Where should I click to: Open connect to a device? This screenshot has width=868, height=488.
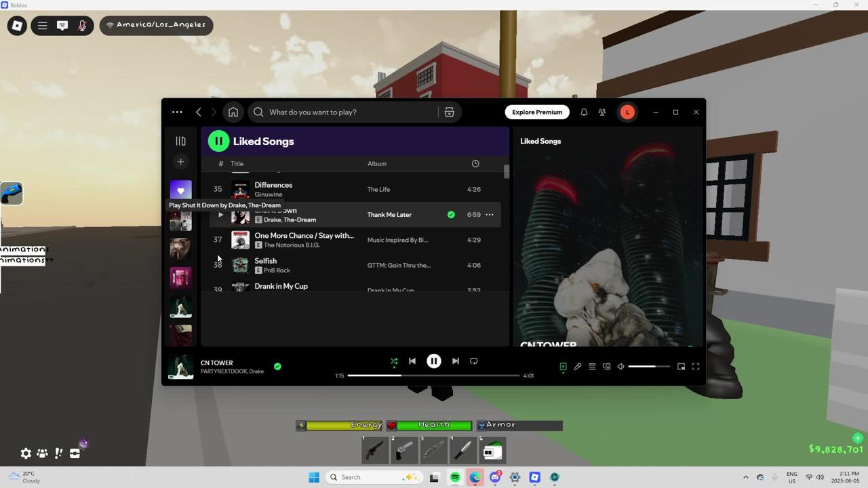(x=607, y=367)
